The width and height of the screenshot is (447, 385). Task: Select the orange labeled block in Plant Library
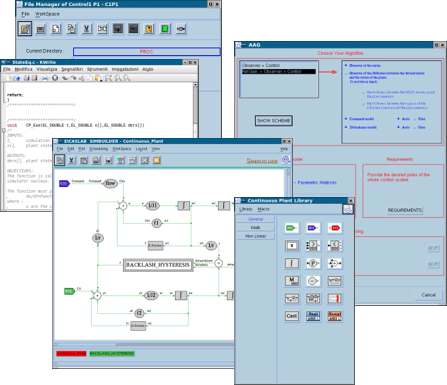pyautogui.click(x=334, y=316)
